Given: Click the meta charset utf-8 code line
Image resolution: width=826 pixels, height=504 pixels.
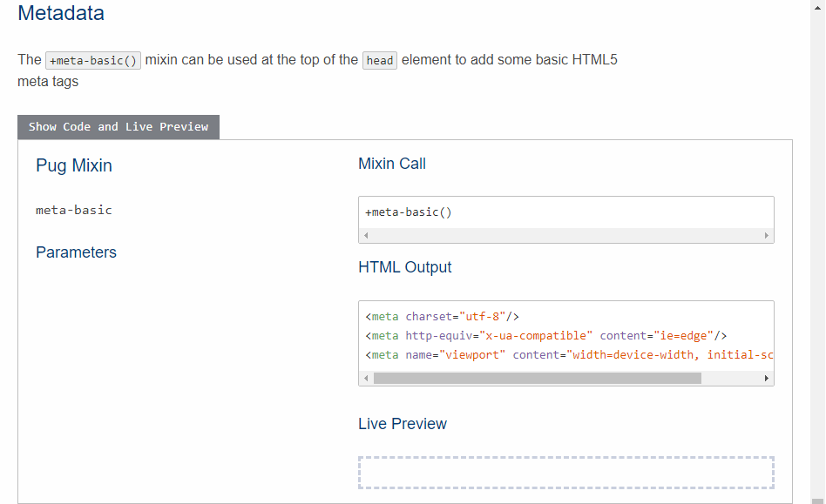Looking at the screenshot, I should click(442, 317).
